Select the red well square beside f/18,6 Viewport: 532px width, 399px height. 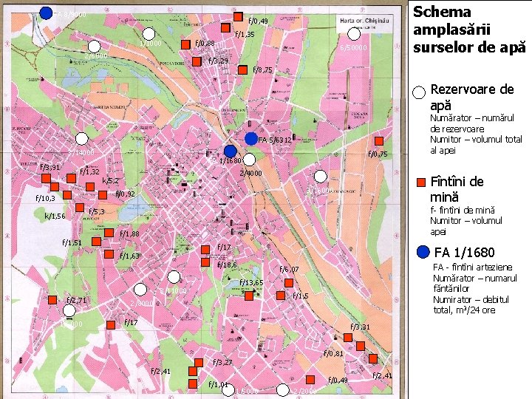click(x=205, y=262)
